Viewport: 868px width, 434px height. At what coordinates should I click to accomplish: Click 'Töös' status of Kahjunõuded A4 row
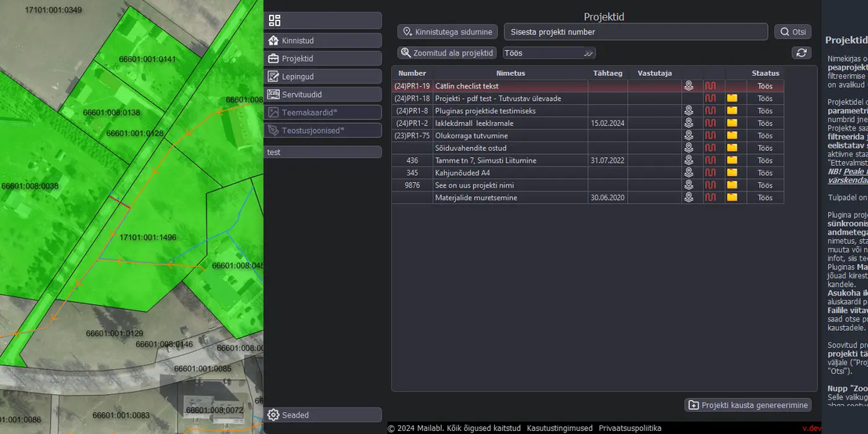(x=765, y=173)
